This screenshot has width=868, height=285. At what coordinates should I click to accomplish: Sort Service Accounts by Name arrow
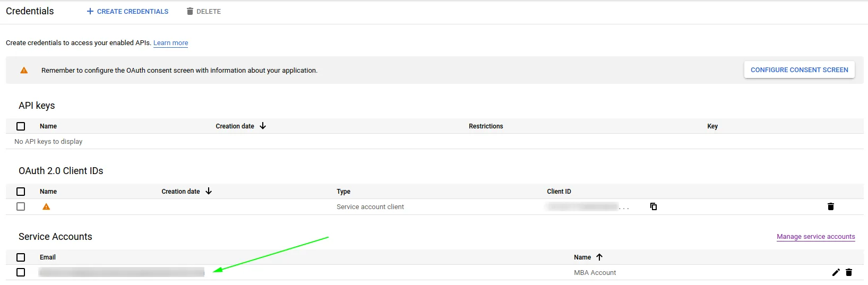[599, 257]
